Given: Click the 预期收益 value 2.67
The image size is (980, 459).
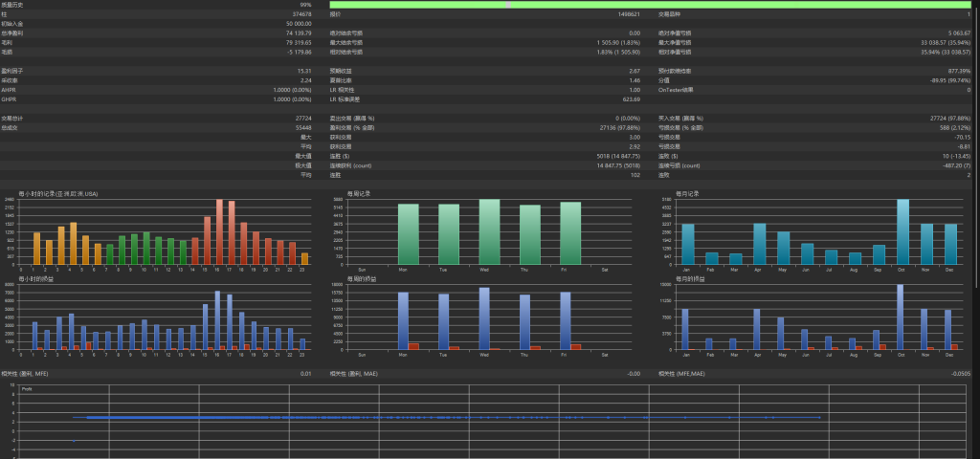Looking at the screenshot, I should point(635,71).
